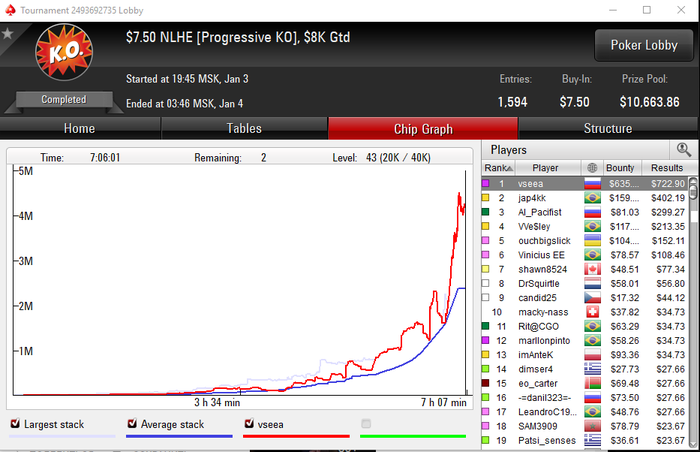Select player Al_Pacifist in list
The height and width of the screenshot is (452, 700).
[585, 212]
